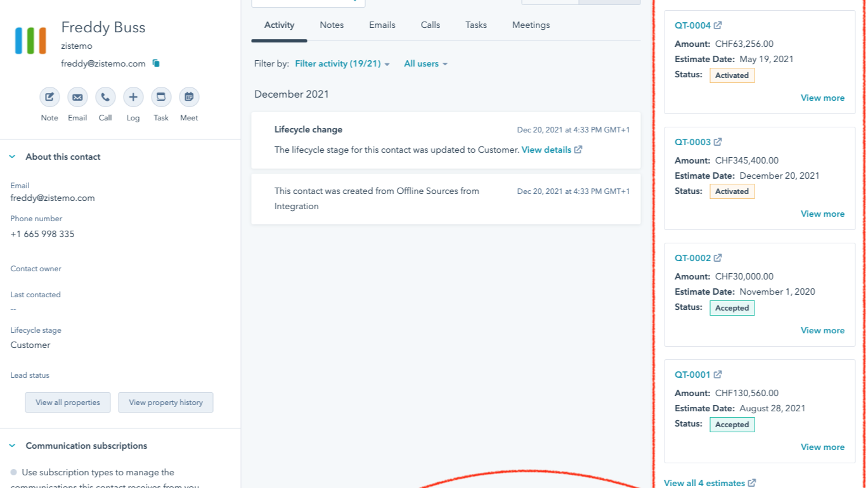Click the zistemo company logo thumbnail
This screenshot has width=868, height=488.
coord(30,41)
